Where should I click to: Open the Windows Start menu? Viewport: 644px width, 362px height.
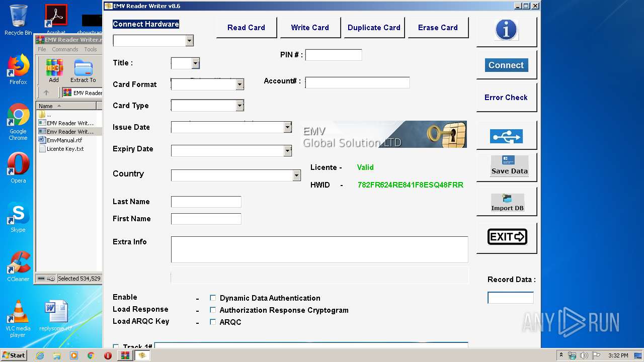point(14,355)
